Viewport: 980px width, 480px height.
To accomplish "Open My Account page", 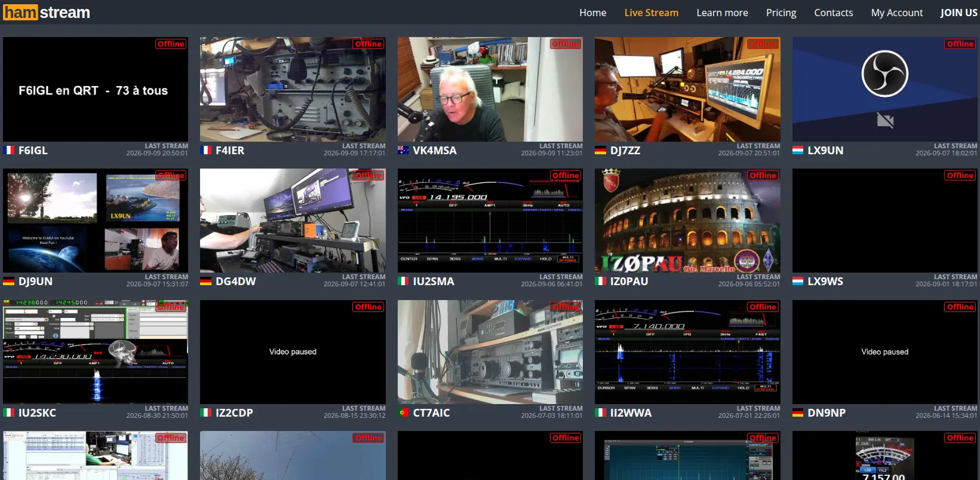I will [897, 13].
